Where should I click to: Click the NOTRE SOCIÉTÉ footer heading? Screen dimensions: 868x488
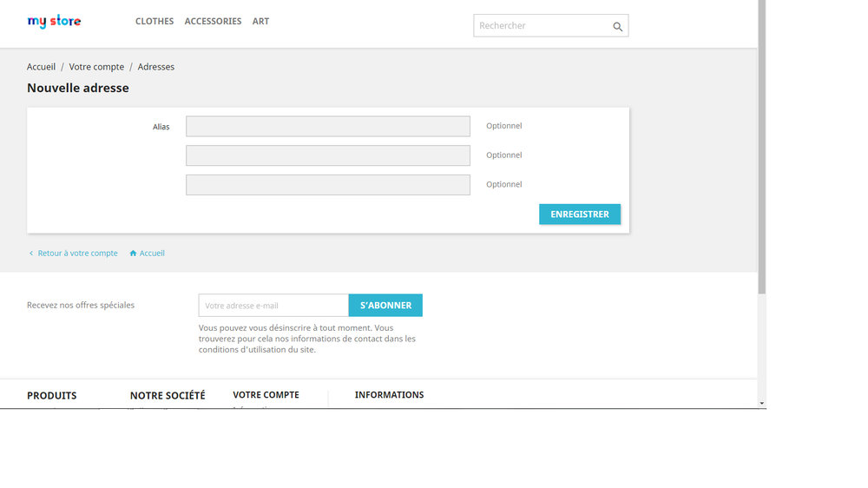[168, 395]
